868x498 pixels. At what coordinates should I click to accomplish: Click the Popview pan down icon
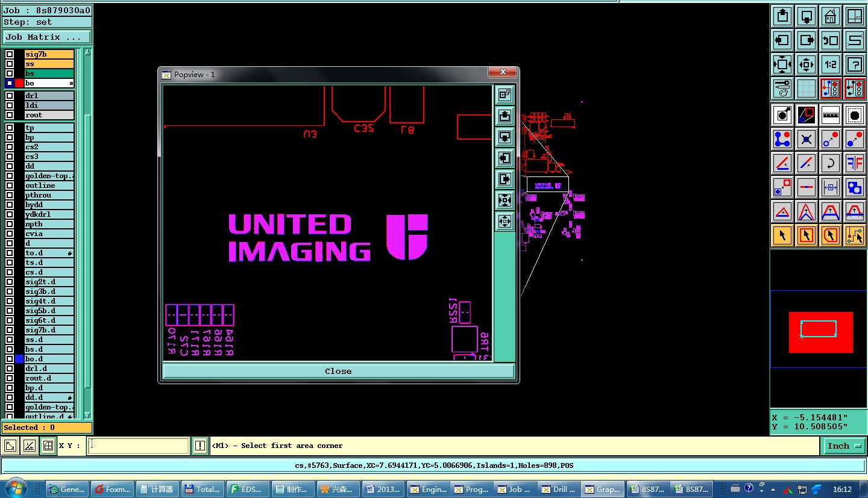coord(505,137)
